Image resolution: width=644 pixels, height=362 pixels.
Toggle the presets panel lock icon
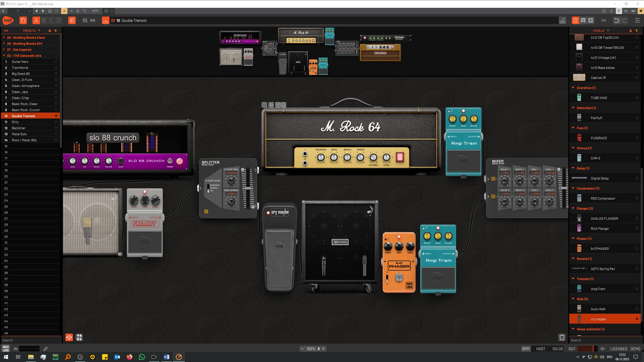[50, 30]
